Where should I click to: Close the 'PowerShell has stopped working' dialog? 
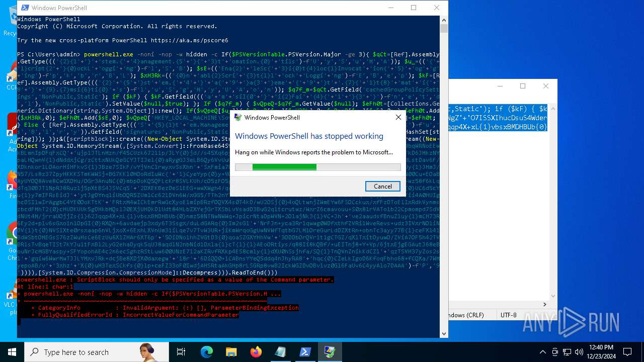(398, 117)
